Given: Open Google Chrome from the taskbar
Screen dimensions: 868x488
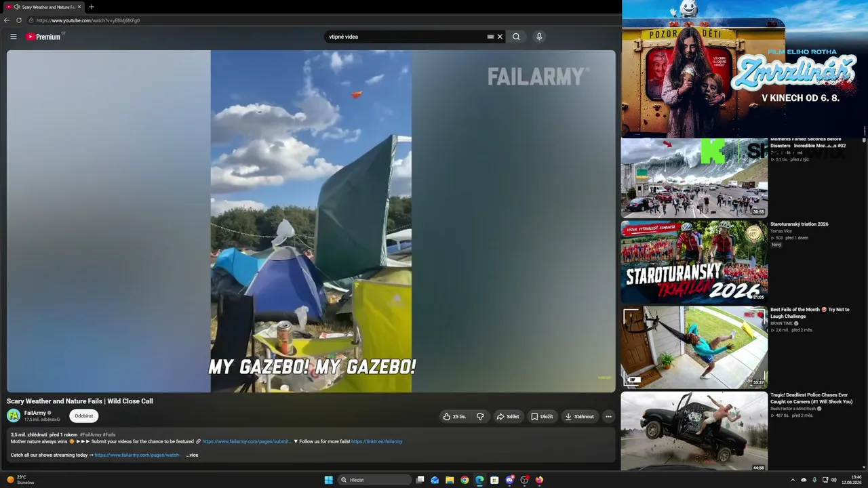Looking at the screenshot, I should pos(465,480).
